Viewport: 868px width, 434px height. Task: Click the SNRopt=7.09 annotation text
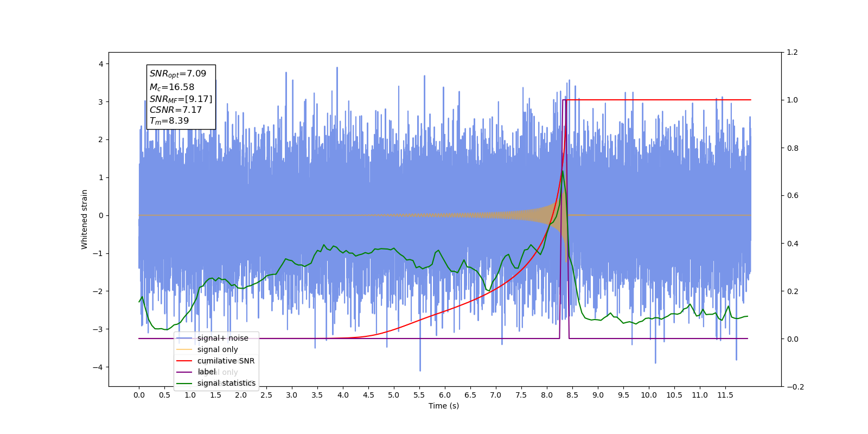click(x=178, y=74)
